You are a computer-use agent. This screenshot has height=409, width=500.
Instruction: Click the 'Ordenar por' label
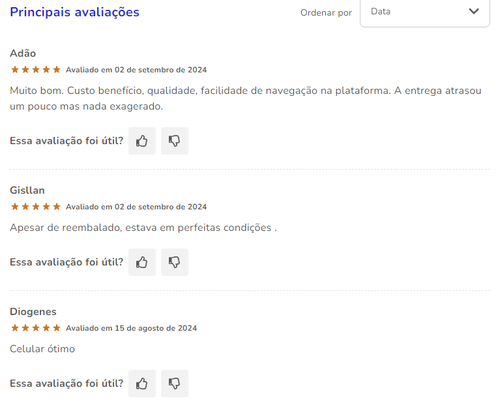pos(326,13)
